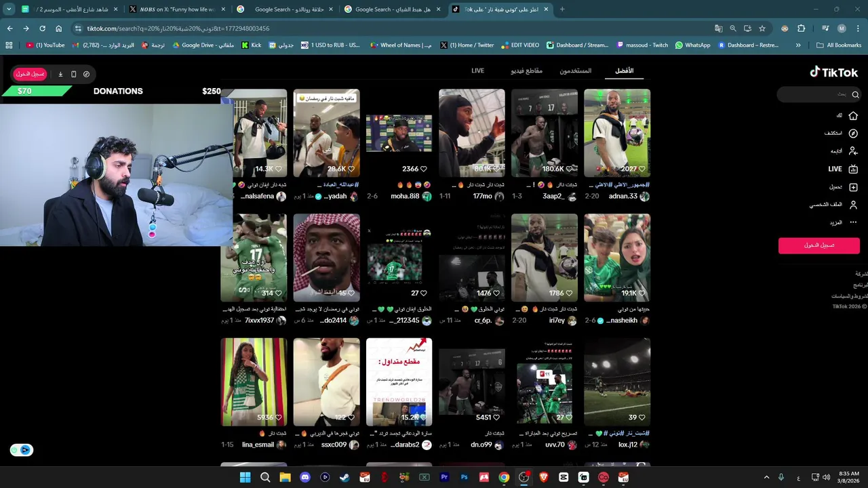Image resolution: width=868 pixels, height=488 pixels.
Task: Open Premiere Pro from the taskbar
Action: (x=444, y=477)
